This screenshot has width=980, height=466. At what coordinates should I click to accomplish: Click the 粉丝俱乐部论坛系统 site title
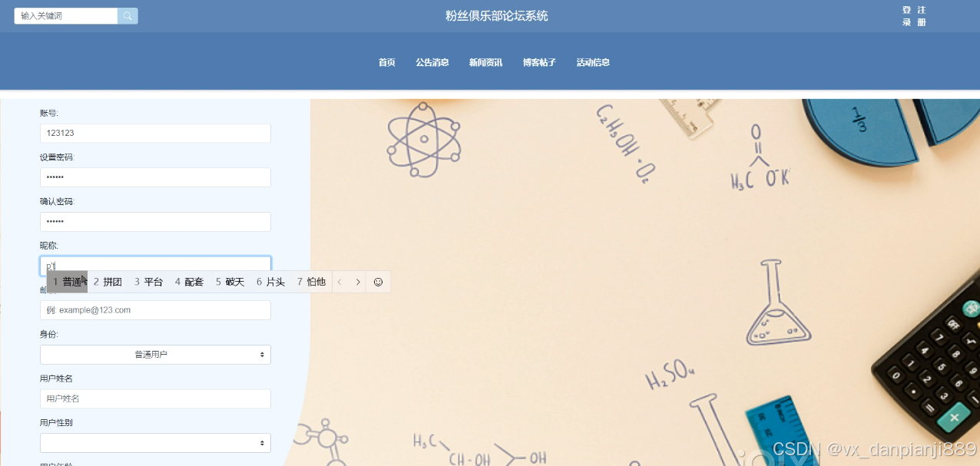click(497, 16)
